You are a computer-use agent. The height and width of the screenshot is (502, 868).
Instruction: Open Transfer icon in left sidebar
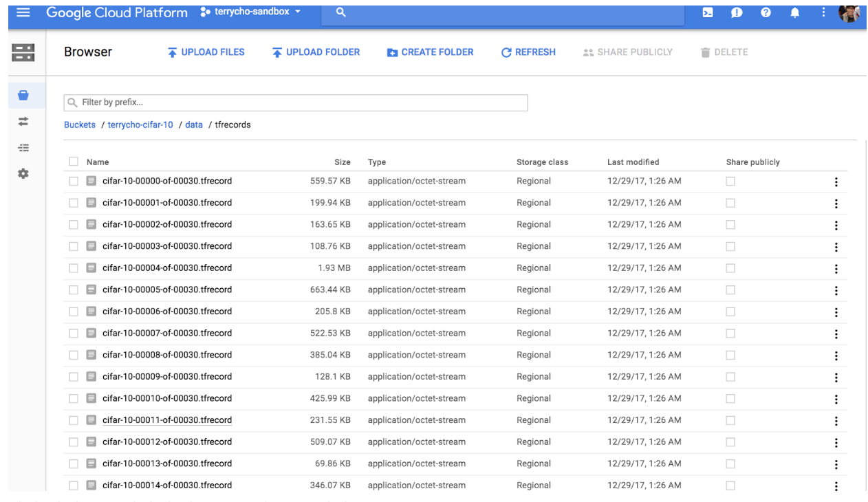pyautogui.click(x=23, y=121)
